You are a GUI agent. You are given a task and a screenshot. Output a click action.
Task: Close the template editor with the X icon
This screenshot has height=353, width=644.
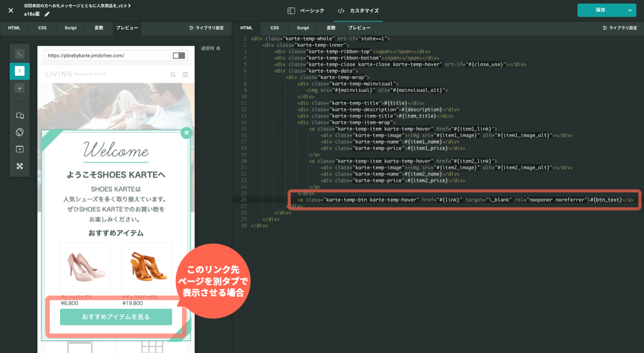pyautogui.click(x=11, y=10)
